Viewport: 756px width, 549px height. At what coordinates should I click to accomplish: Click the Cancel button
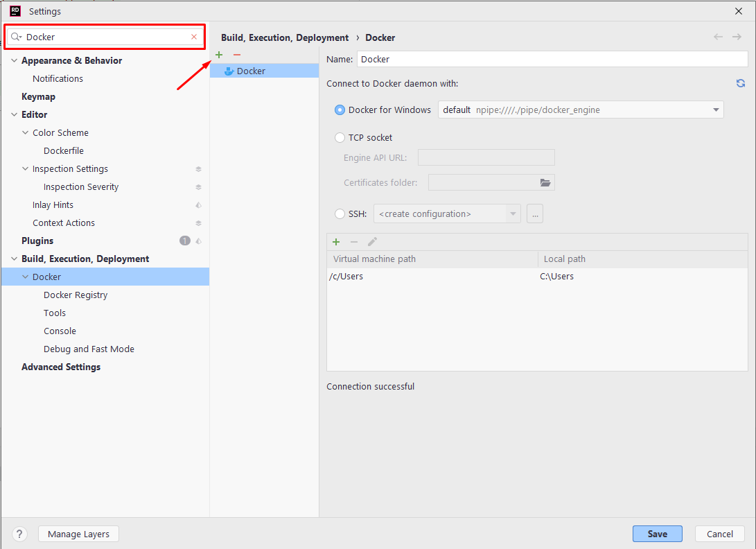pos(720,534)
